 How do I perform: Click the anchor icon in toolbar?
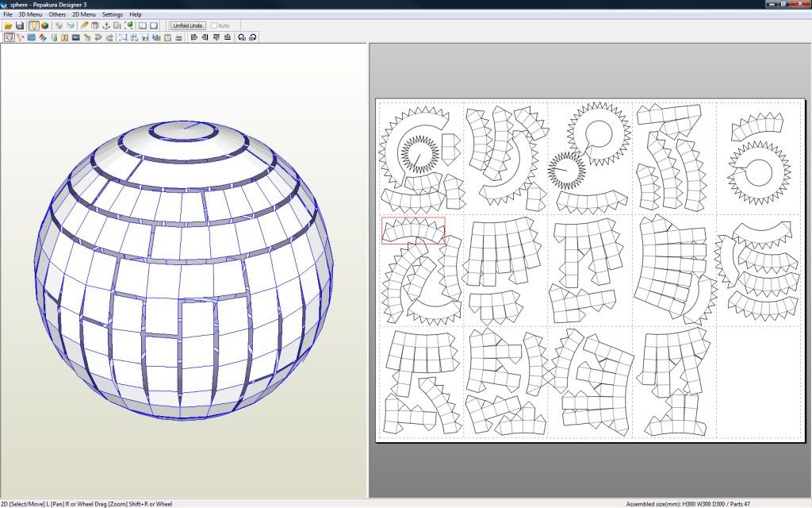click(x=106, y=25)
